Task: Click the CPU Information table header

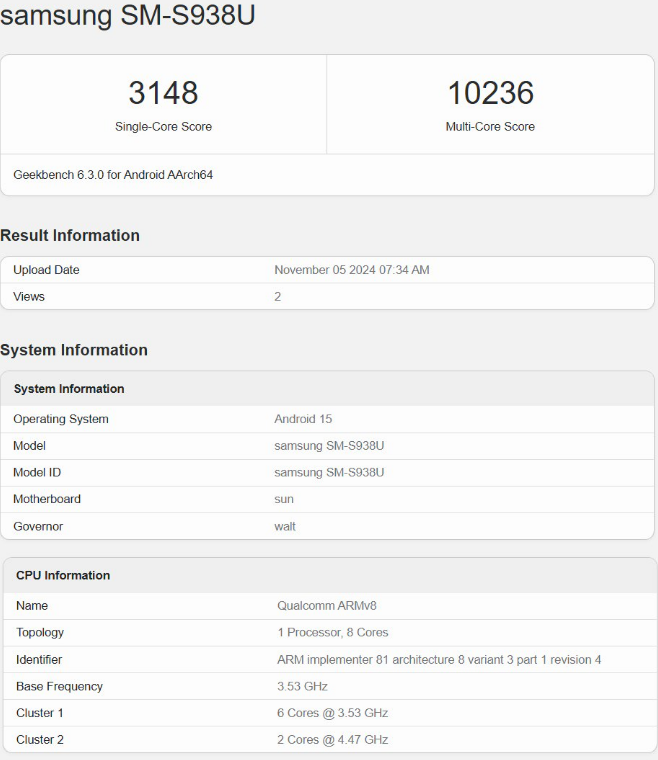Action: [63, 575]
